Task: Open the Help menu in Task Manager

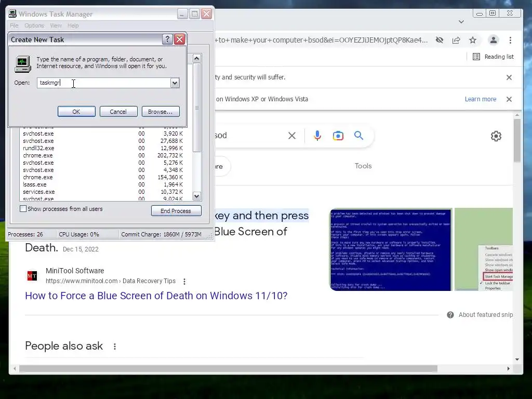Action: (73, 25)
